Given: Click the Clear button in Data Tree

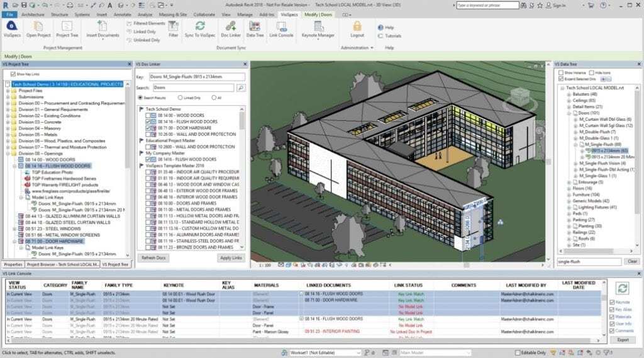Looking at the screenshot, I should [632, 261].
